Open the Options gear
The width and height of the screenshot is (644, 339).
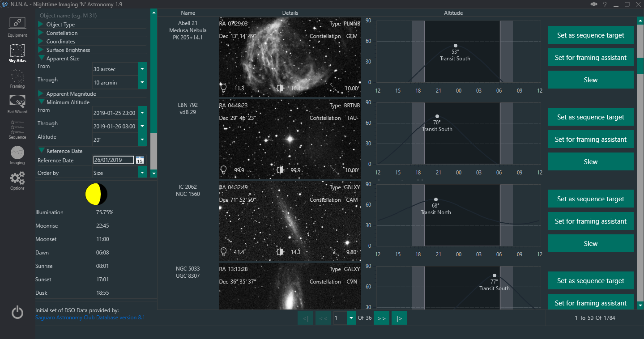tap(17, 180)
